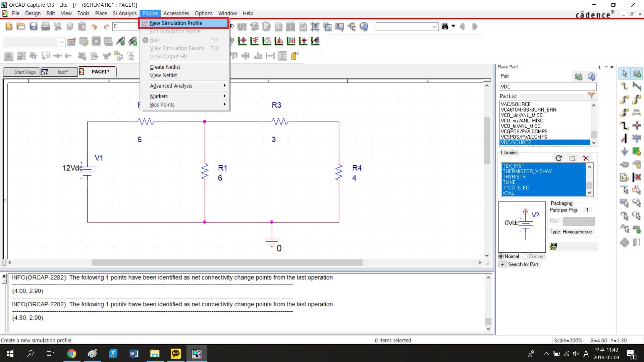
Task: Click the New document icon
Action: (9, 26)
